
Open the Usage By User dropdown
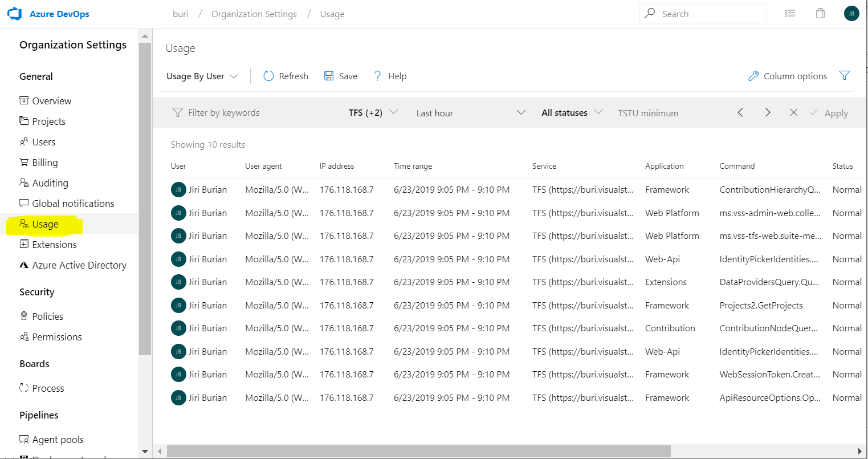(202, 76)
